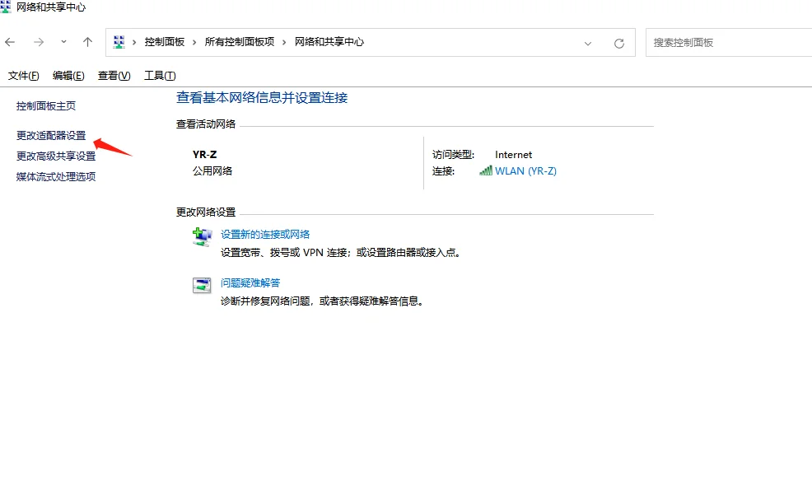Focus the 搜索控制面板 search field
The image size is (812, 504).
coord(729,43)
